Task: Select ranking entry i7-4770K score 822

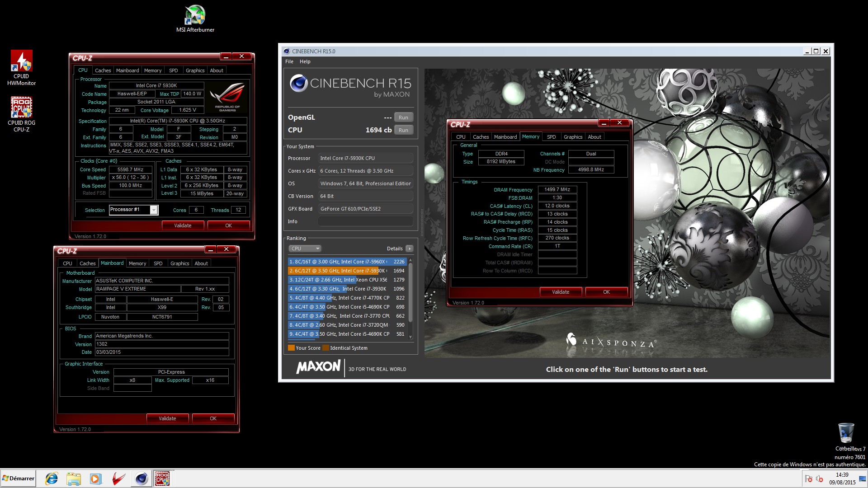Action: point(347,298)
